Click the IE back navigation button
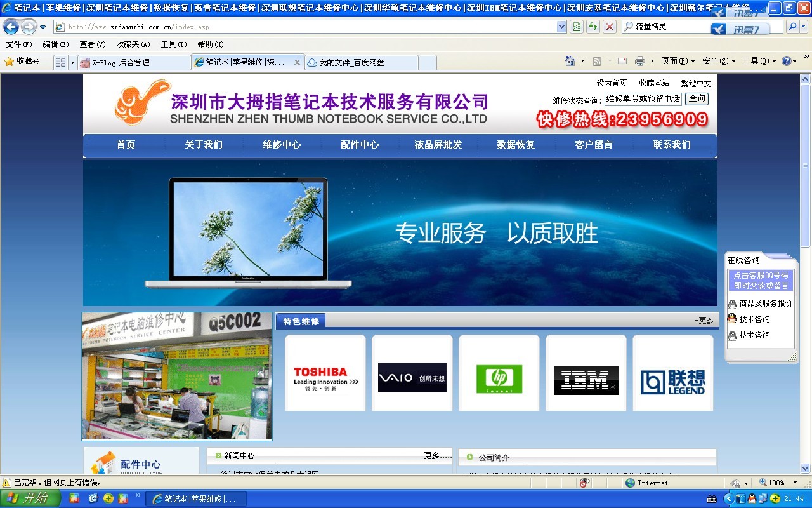812x508 pixels. pos(11,27)
